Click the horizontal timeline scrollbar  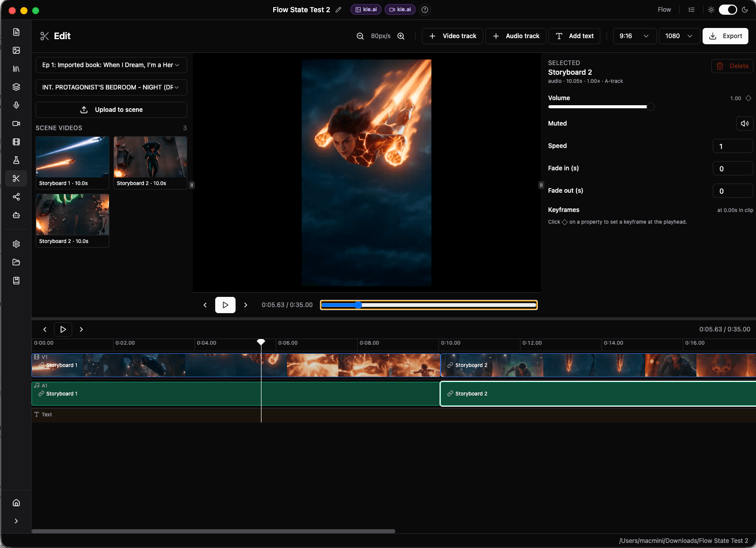(x=214, y=531)
